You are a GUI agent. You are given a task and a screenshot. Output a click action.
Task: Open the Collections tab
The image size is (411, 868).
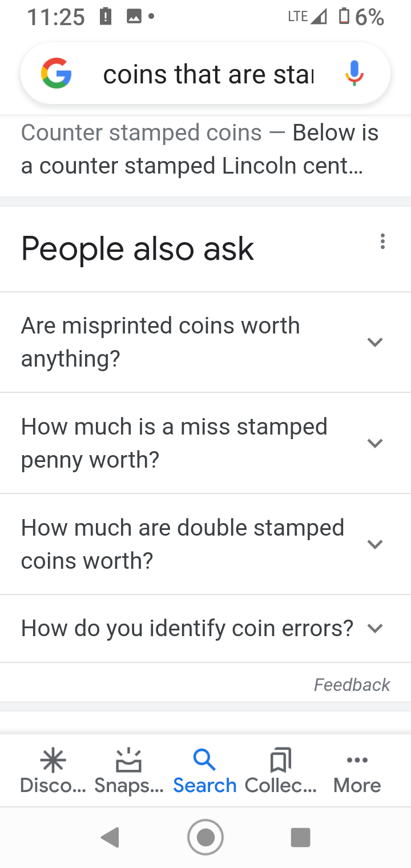point(280,771)
